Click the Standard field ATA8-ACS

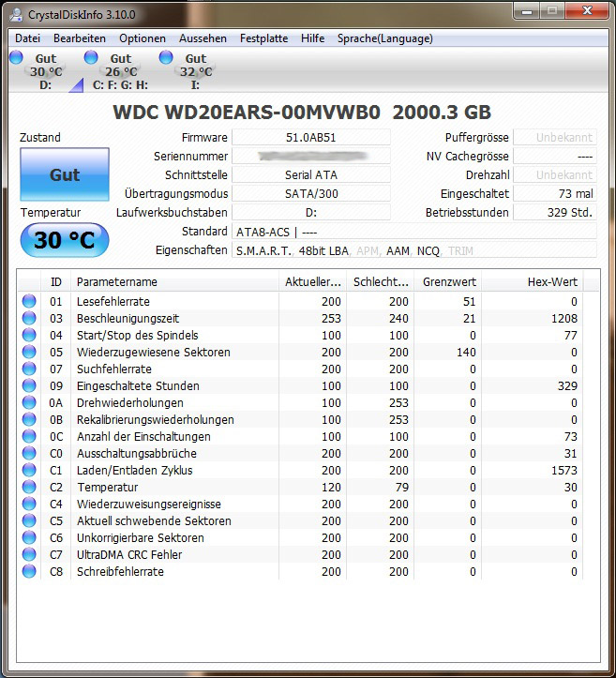tap(414, 232)
